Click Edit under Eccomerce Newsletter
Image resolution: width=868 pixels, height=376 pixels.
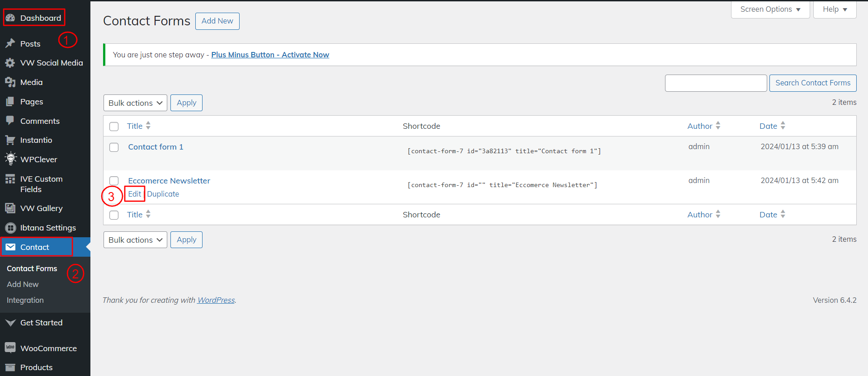coord(135,194)
